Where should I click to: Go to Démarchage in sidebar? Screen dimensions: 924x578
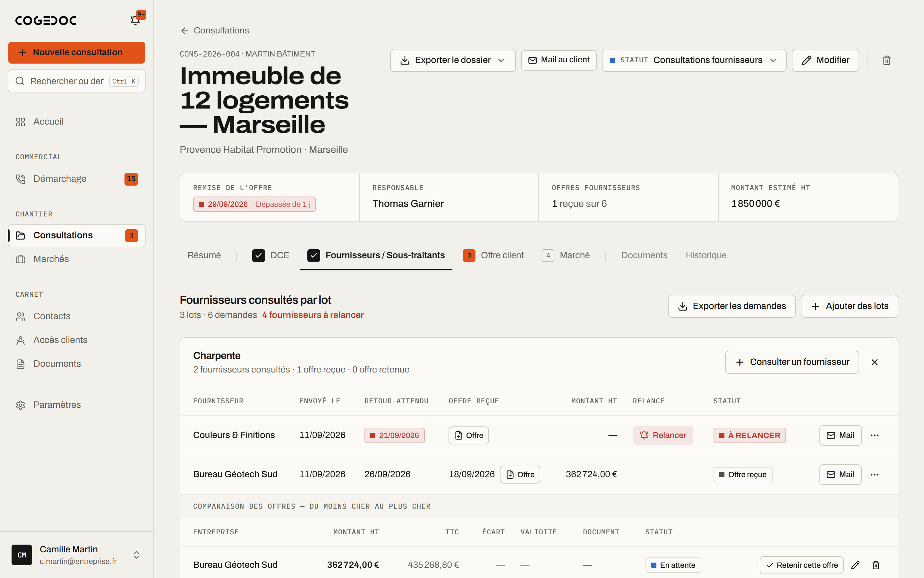(76, 179)
